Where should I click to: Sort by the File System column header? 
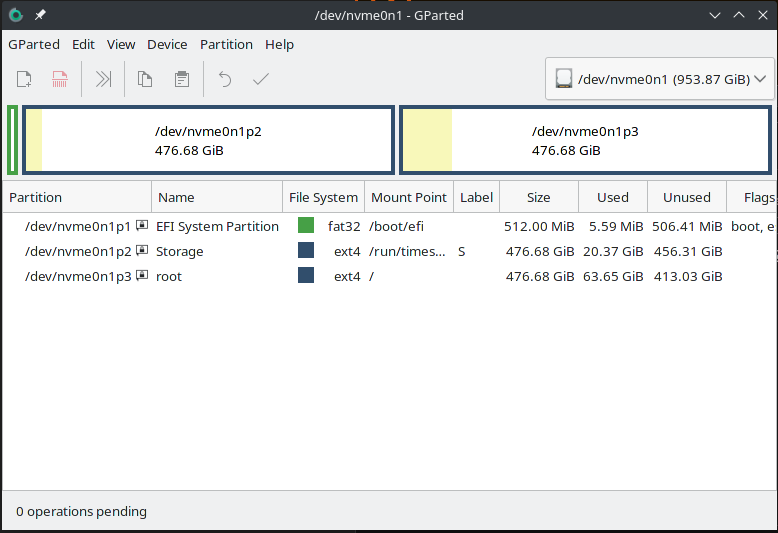(324, 198)
